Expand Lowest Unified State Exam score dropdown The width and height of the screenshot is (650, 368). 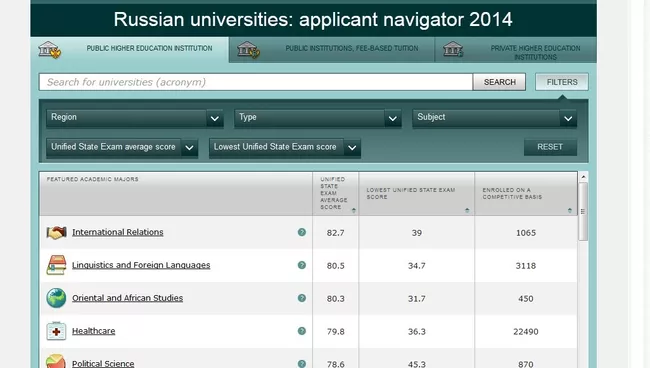pos(285,148)
